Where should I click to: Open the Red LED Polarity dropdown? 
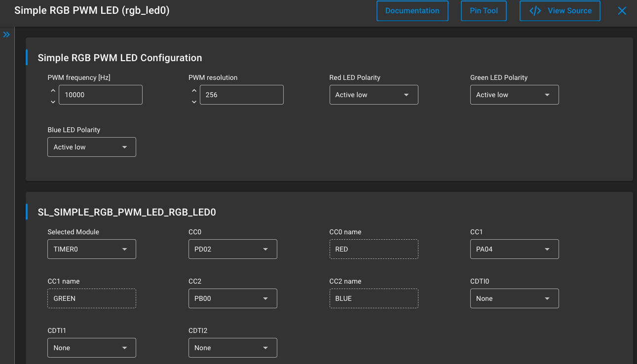(374, 94)
